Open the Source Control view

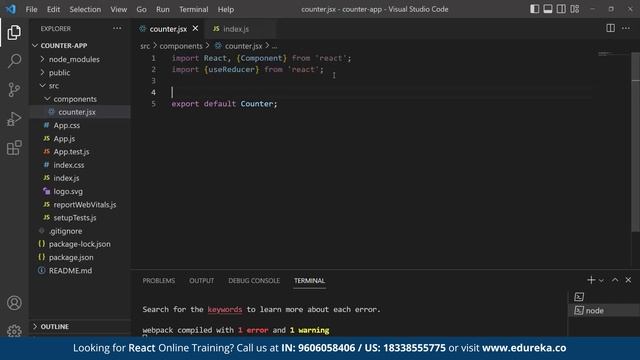[14, 89]
